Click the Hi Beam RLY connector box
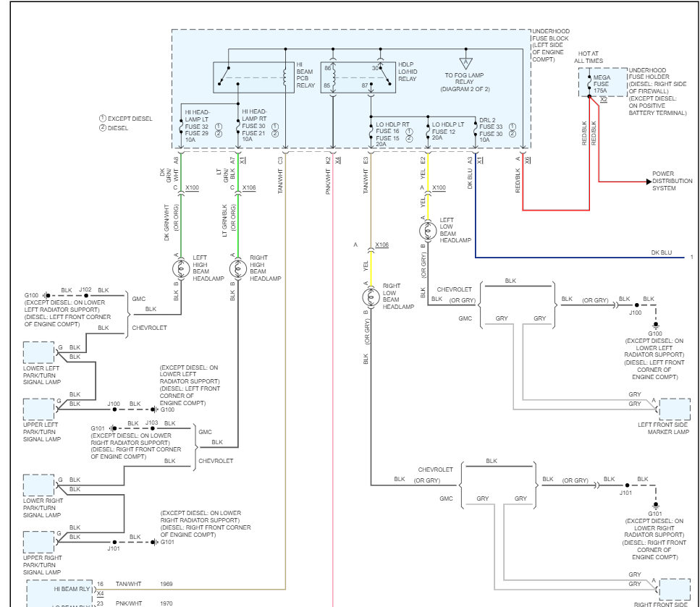 (60, 593)
